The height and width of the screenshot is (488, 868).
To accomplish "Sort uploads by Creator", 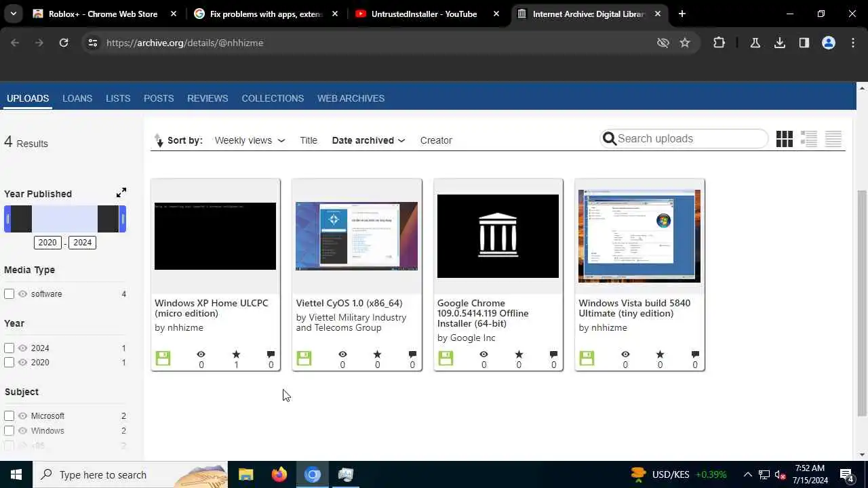I will pyautogui.click(x=436, y=140).
